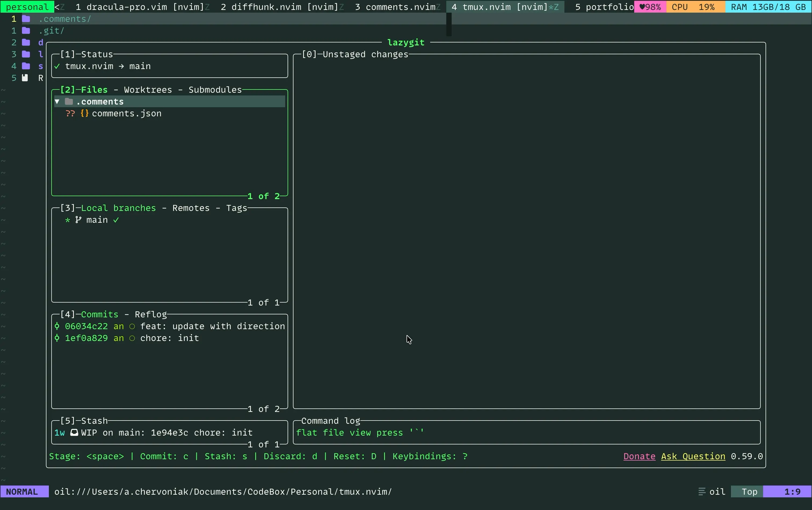Select the stash entry WIP on main

(x=169, y=432)
